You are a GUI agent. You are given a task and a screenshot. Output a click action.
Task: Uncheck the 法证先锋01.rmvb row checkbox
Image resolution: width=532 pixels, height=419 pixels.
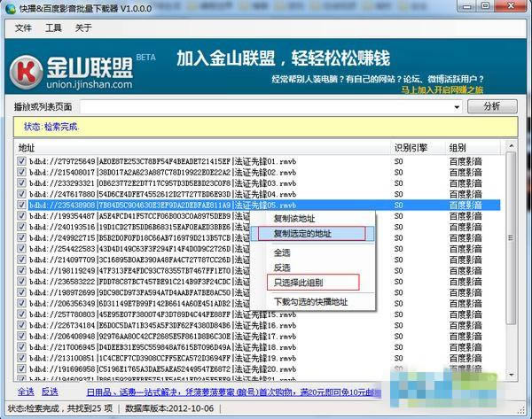21,159
